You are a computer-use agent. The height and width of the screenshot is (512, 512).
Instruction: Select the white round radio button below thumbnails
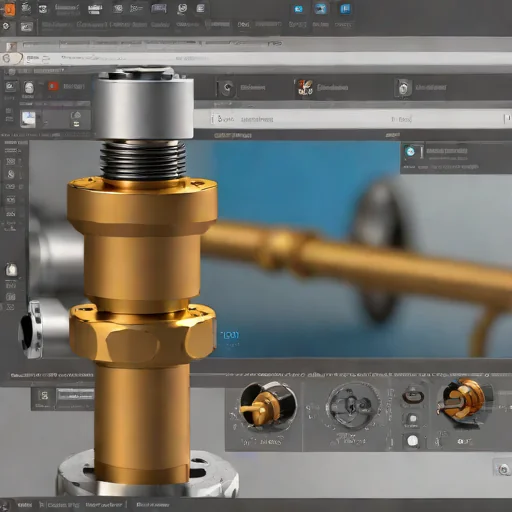point(413,441)
